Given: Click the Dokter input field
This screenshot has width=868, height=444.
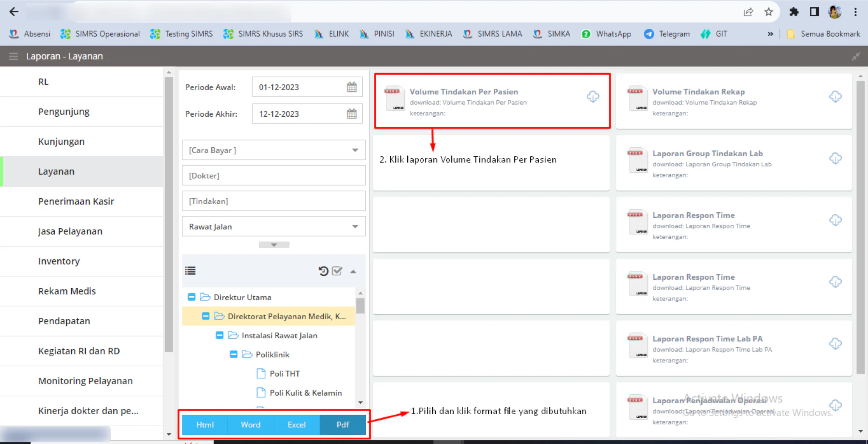Looking at the screenshot, I should [274, 176].
